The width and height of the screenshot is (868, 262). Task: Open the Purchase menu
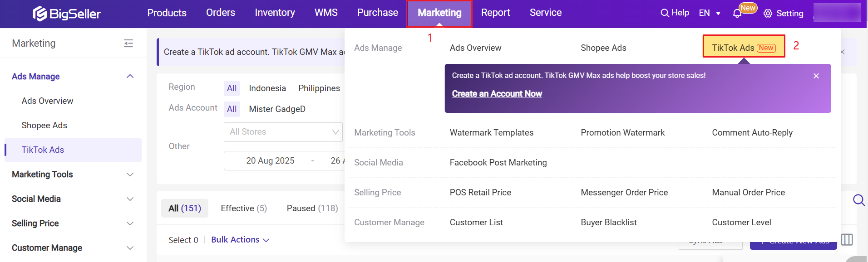(378, 13)
